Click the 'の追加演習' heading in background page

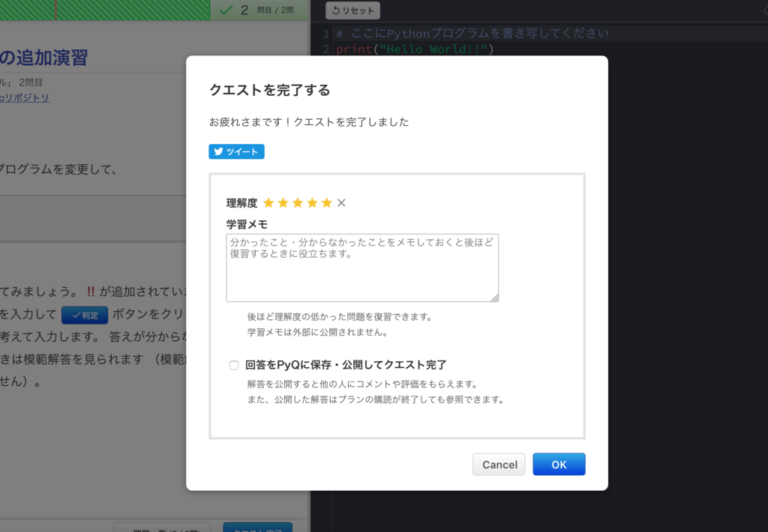[x=43, y=58]
